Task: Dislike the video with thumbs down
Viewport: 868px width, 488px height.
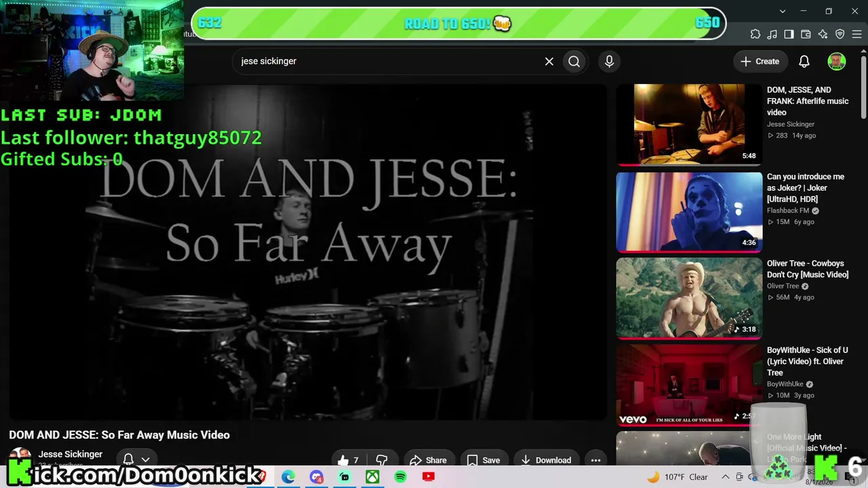Action: [x=382, y=460]
